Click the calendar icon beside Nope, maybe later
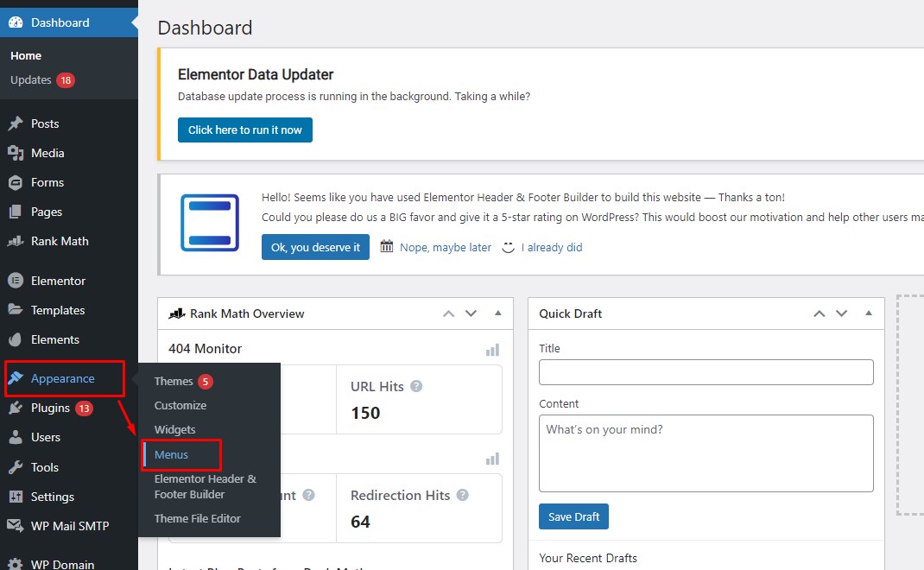The height and width of the screenshot is (570, 924). tap(387, 246)
